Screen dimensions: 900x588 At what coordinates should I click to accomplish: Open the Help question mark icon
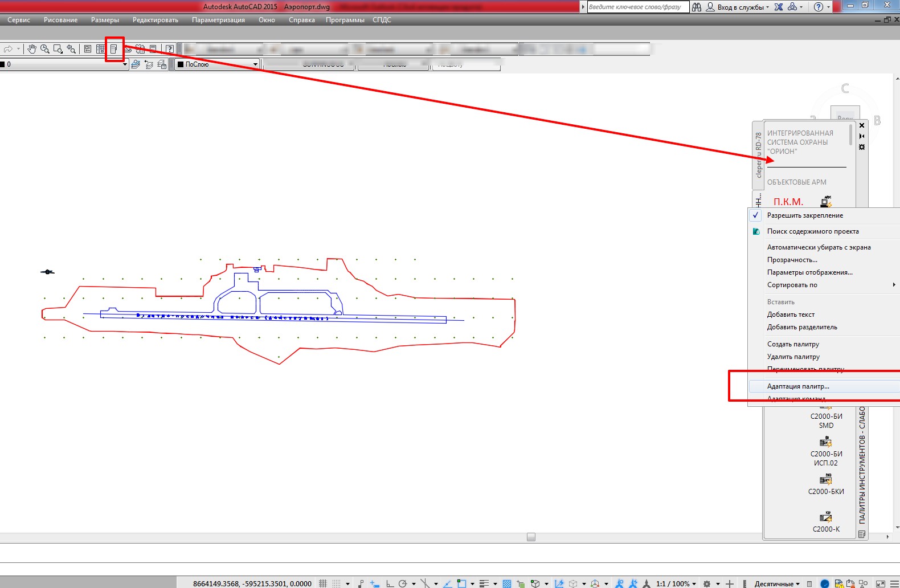[x=169, y=49]
